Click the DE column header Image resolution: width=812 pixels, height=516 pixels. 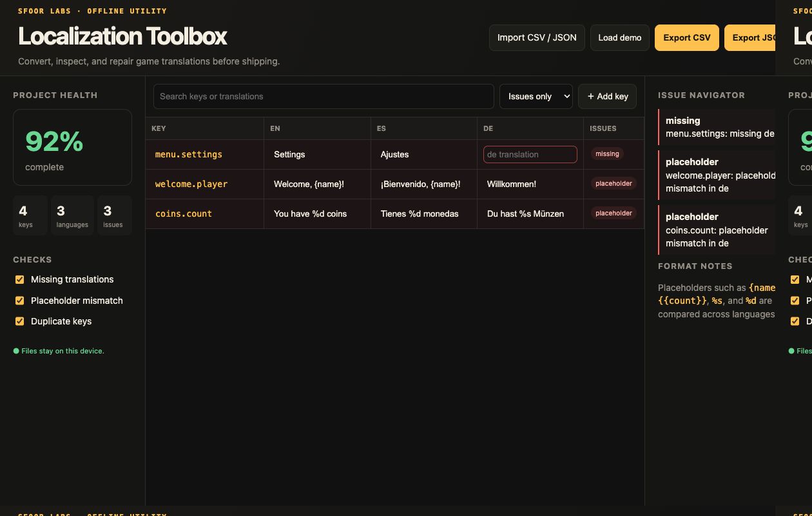pyautogui.click(x=530, y=128)
